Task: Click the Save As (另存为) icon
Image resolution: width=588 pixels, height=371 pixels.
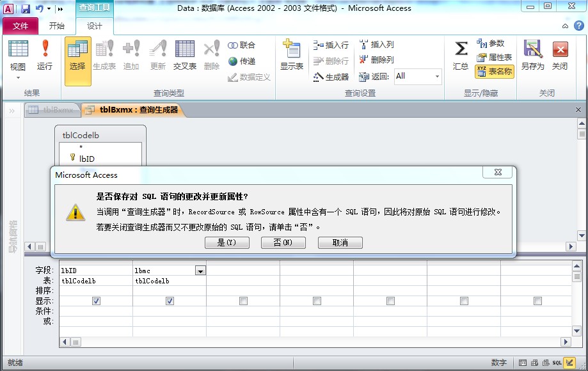Action: (x=532, y=55)
